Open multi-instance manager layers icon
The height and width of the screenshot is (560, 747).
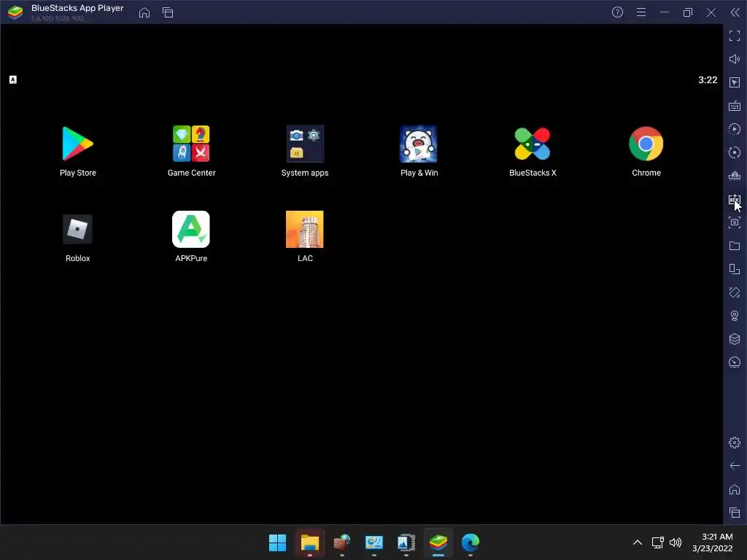pyautogui.click(x=735, y=339)
